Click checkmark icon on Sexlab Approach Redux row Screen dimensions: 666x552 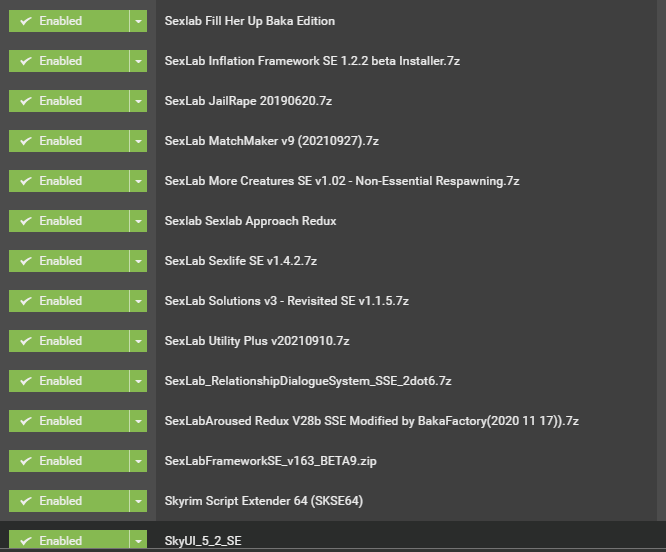(x=26, y=221)
